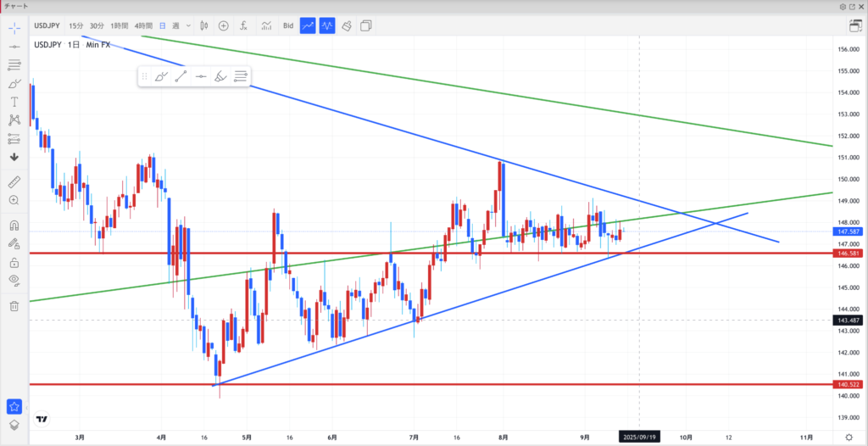Click 156.000 on the price scale
This screenshot has height=446, width=868.
coord(849,49)
